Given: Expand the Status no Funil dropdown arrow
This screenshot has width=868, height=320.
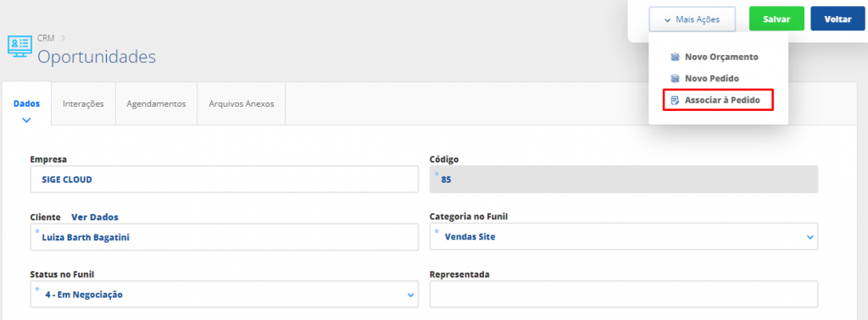Looking at the screenshot, I should click(411, 295).
